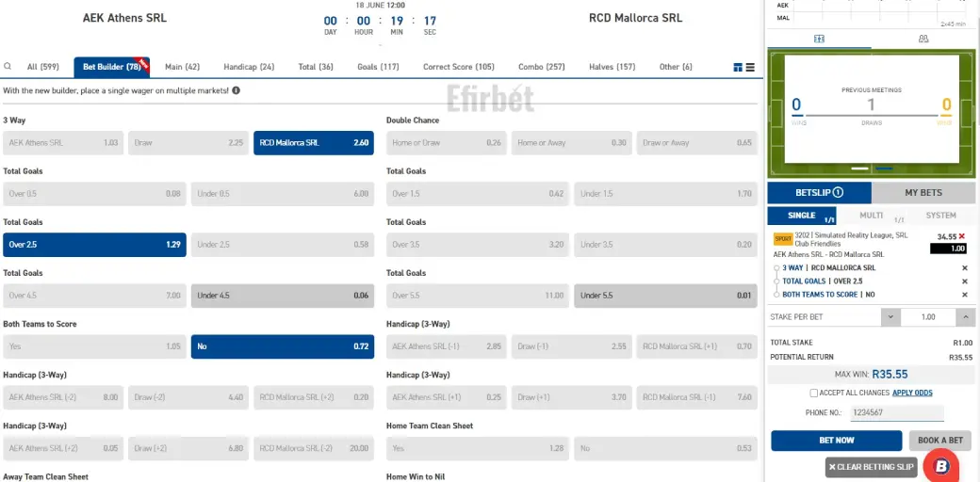Viewport: 980px width, 482px height.
Task: Remove 3 Way RCD Mallorca SRL selection
Action: (x=964, y=268)
